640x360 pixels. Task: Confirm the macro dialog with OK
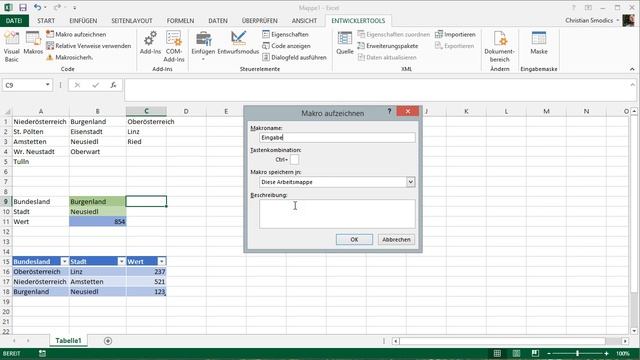[x=354, y=240]
